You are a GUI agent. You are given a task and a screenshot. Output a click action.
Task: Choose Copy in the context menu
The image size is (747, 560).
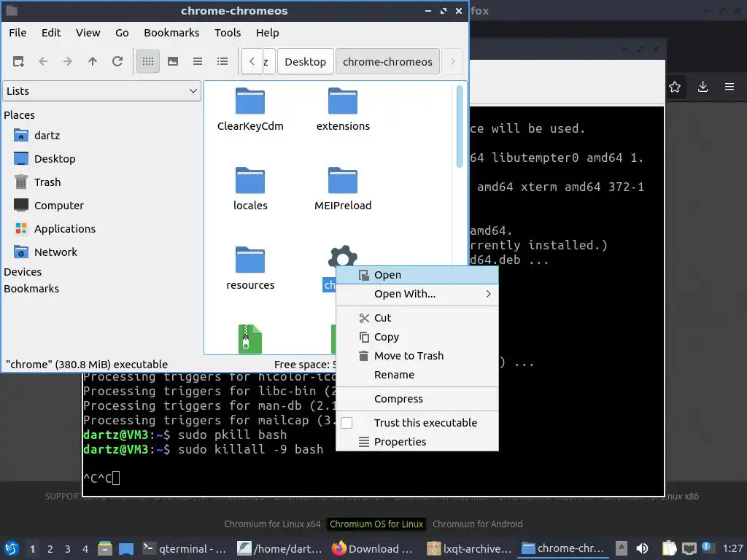click(417, 337)
